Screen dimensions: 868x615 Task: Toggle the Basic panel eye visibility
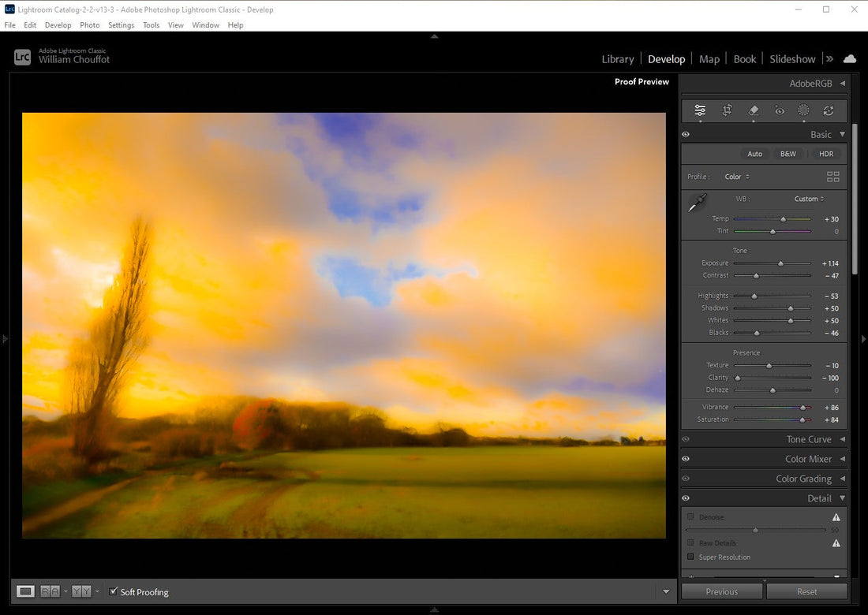click(686, 135)
